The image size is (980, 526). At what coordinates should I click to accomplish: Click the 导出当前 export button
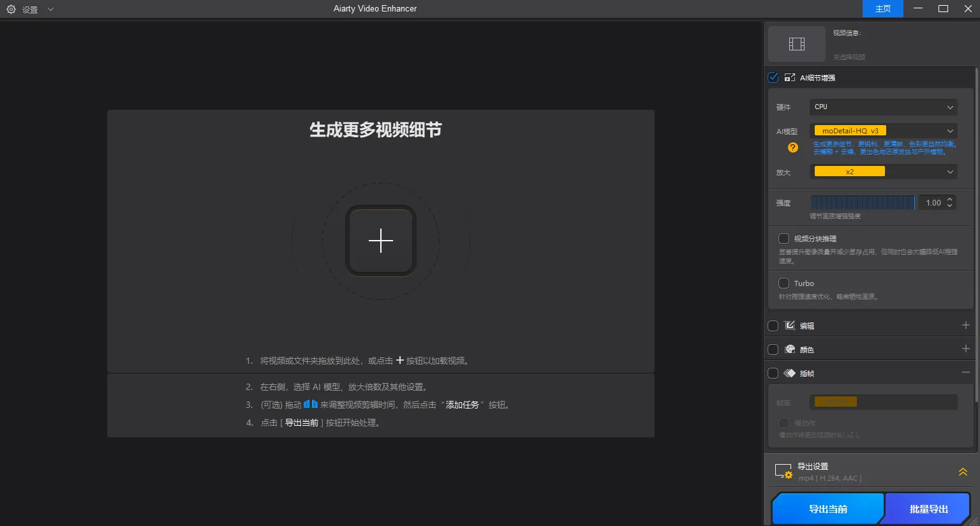[x=827, y=508]
